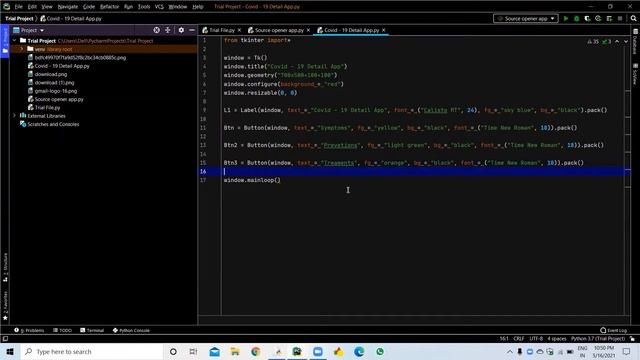This screenshot has height=360, width=640.
Task: Show hidden system tray icons chevron
Action: 510,351
